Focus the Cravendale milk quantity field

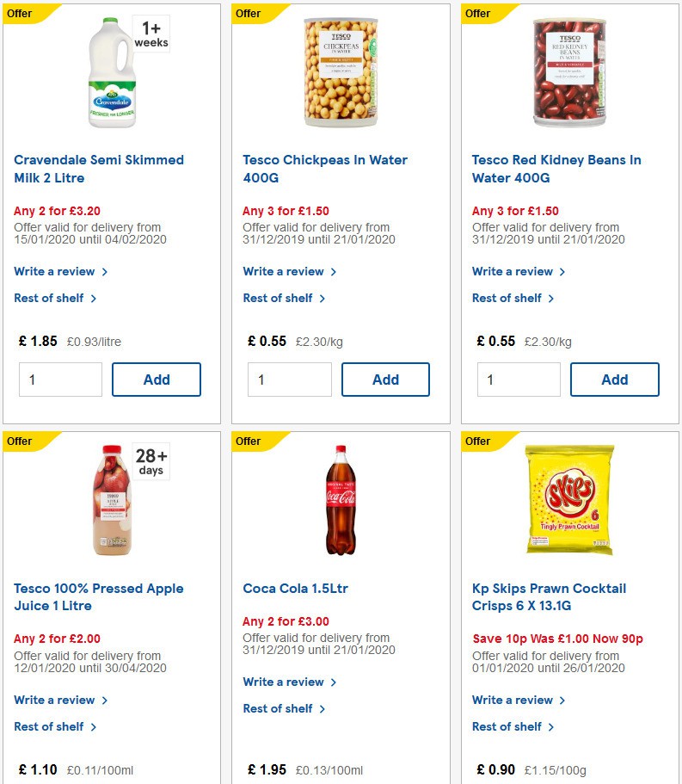(x=60, y=380)
